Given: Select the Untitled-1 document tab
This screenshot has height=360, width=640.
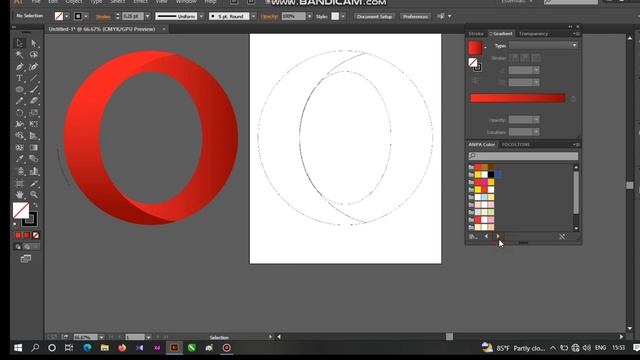Looking at the screenshot, I should point(102,29).
